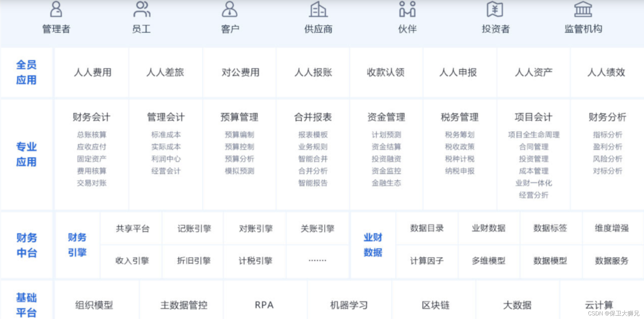Click the 预算管理 column title
Image resolution: width=644 pixels, height=319 pixels.
[239, 117]
